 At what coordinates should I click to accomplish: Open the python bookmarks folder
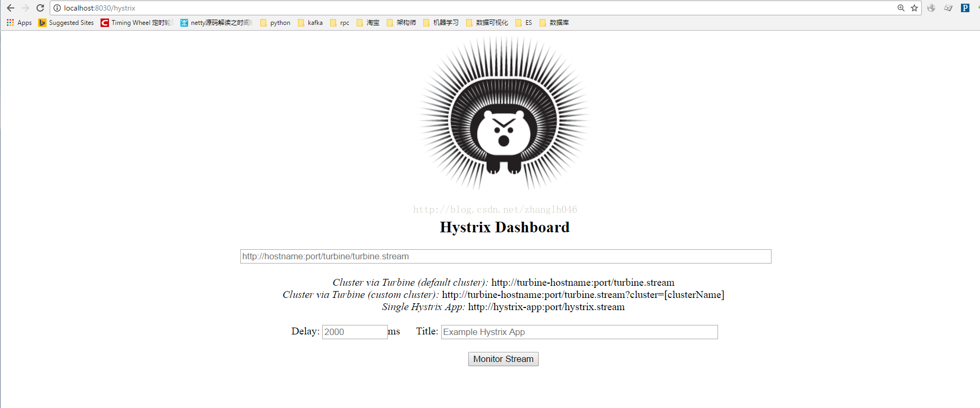[275, 23]
